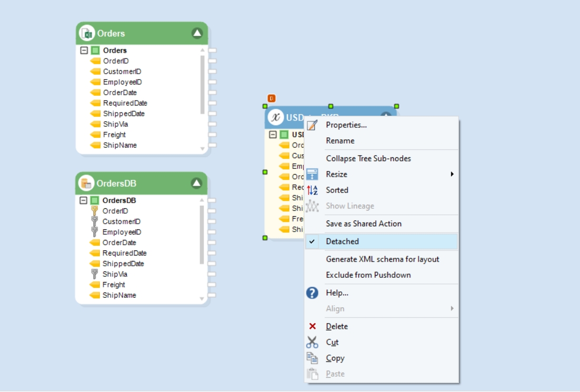Click the expression icon on the USD object header
The width and height of the screenshot is (580, 392).
(x=276, y=117)
